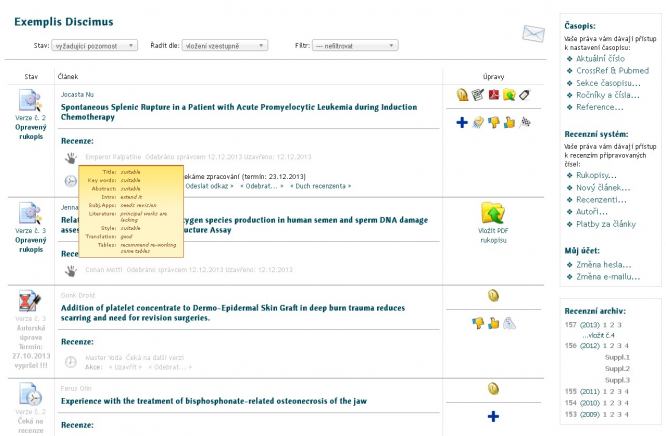
Task: Click the checkered flag icon
Action: click(525, 122)
